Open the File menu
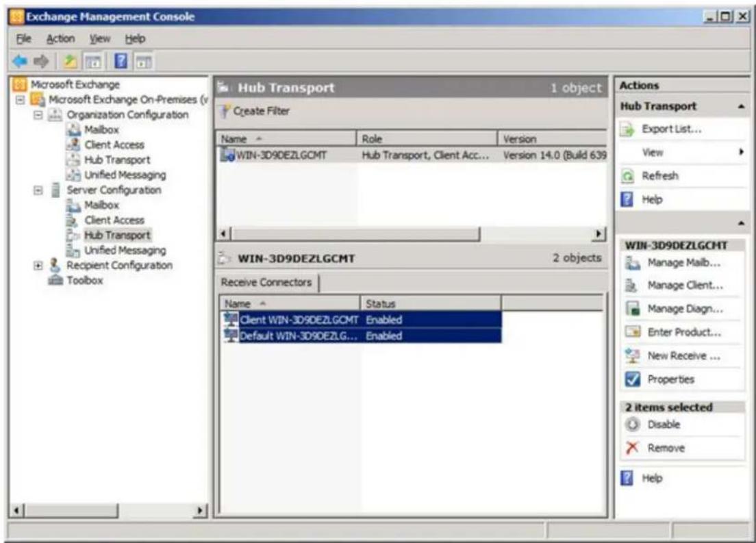This screenshot has width=756, height=543. 23,38
